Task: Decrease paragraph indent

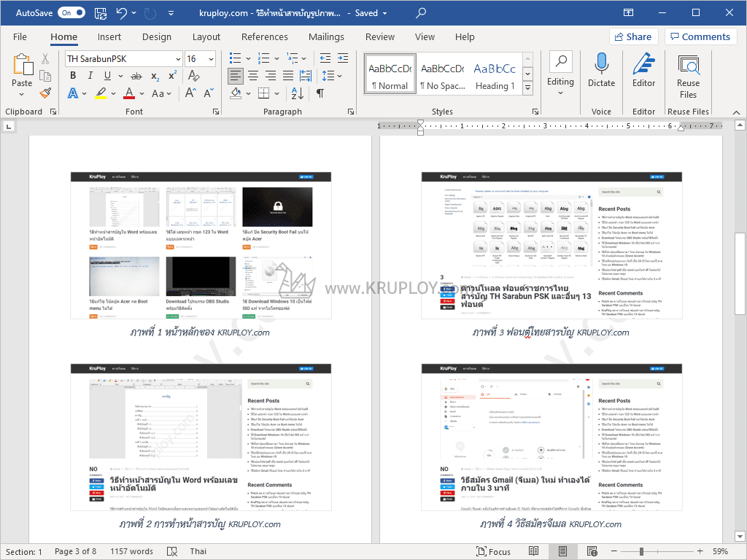Action: tap(325, 58)
